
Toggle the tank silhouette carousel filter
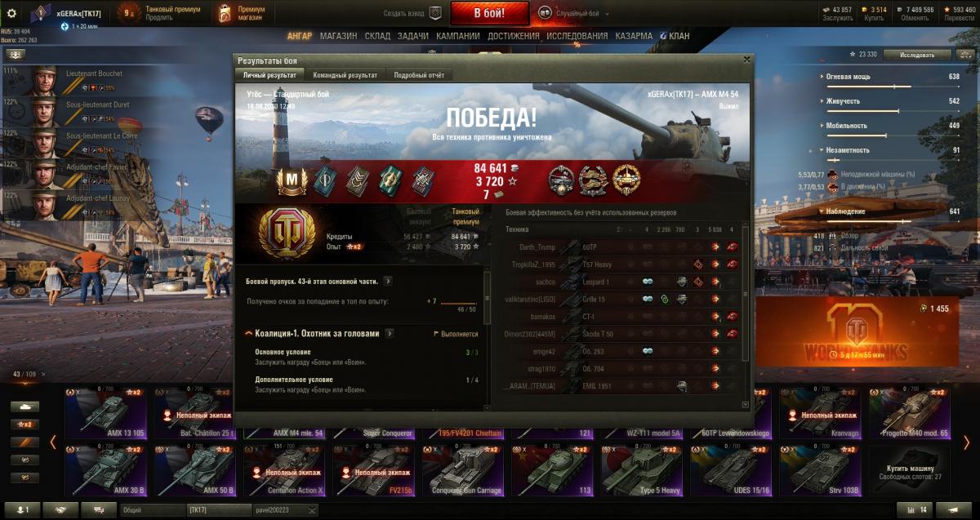click(25, 407)
